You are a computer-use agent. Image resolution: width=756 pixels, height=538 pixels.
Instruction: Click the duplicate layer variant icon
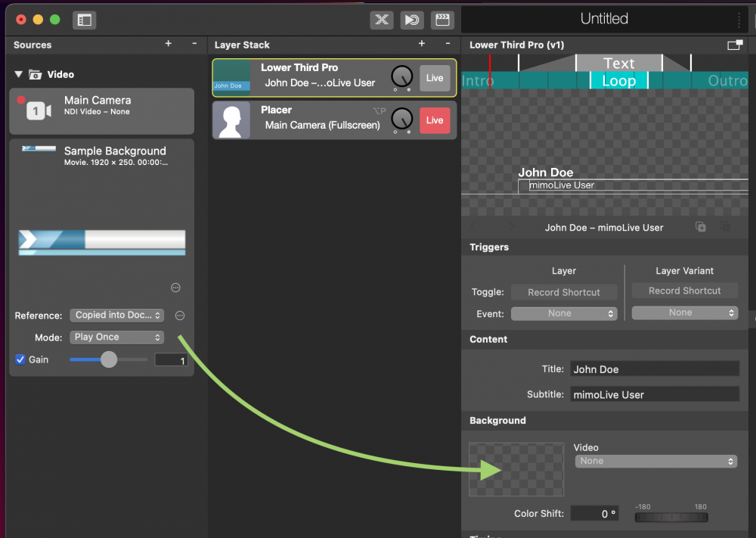coord(725,226)
